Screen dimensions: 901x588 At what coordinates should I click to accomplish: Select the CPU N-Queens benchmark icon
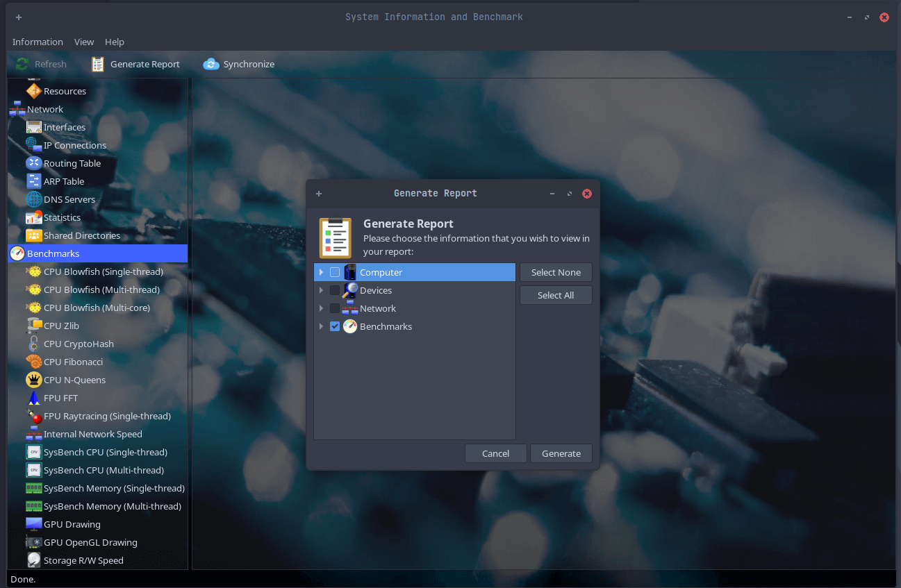(33, 380)
